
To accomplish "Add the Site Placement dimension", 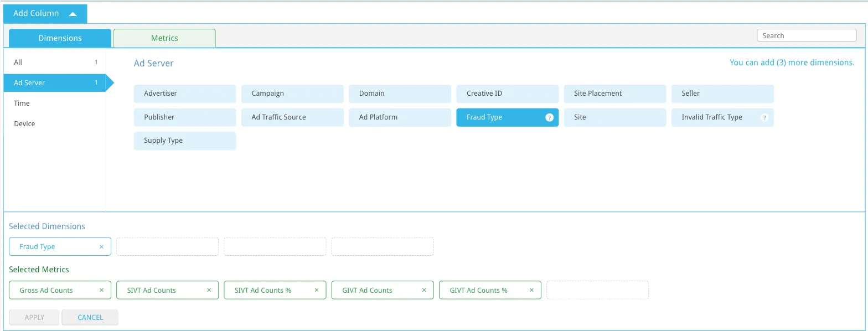I will point(615,94).
